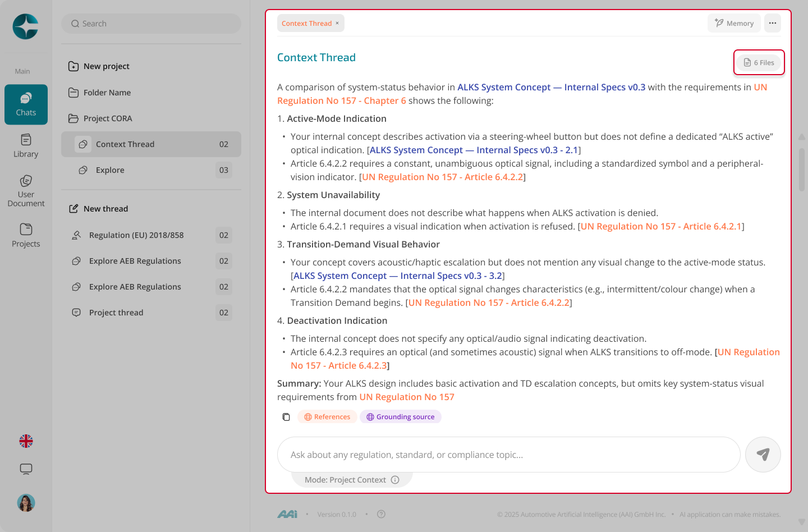Open UN Regulation No 157 - Article 6.4.2.1 link
The height and width of the screenshot is (532, 808).
[661, 226]
